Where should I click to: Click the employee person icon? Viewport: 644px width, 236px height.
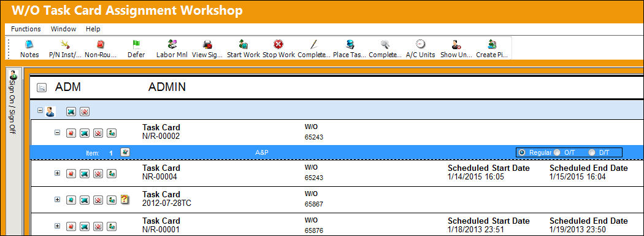point(50,111)
